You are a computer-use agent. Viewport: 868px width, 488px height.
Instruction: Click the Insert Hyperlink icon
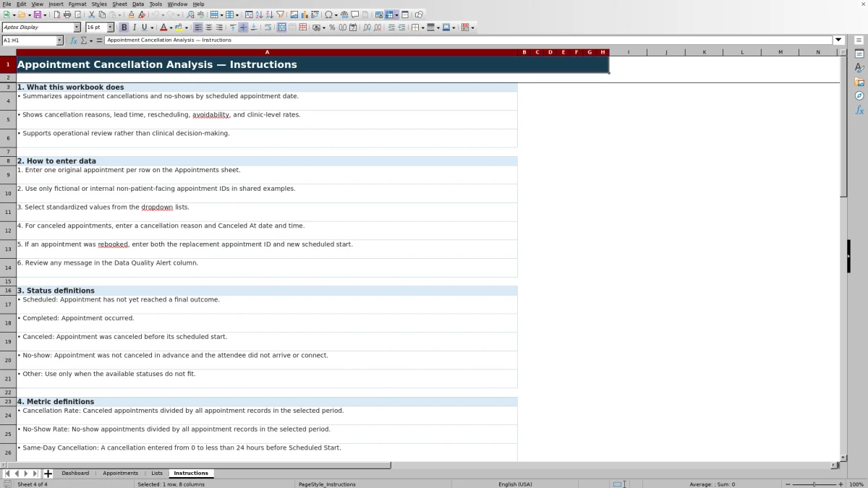click(344, 14)
